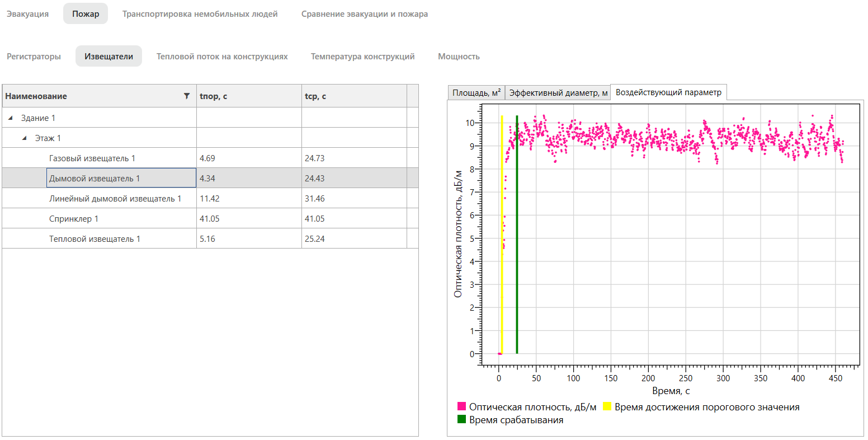Switch to the Мощность subtab
The width and height of the screenshot is (868, 440).
(459, 57)
